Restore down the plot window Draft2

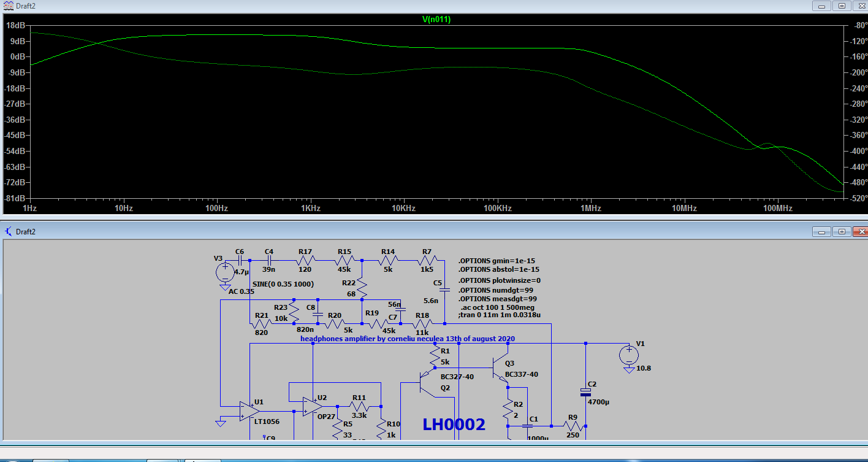pyautogui.click(x=842, y=6)
